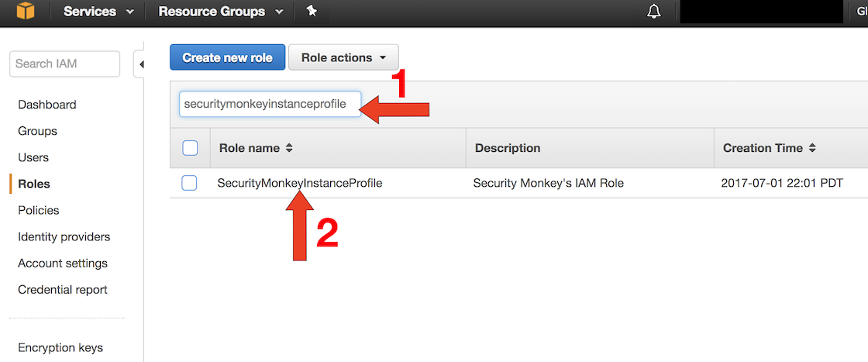Sort by Creation Time sort arrows
The height and width of the screenshot is (362, 868).
[x=812, y=148]
